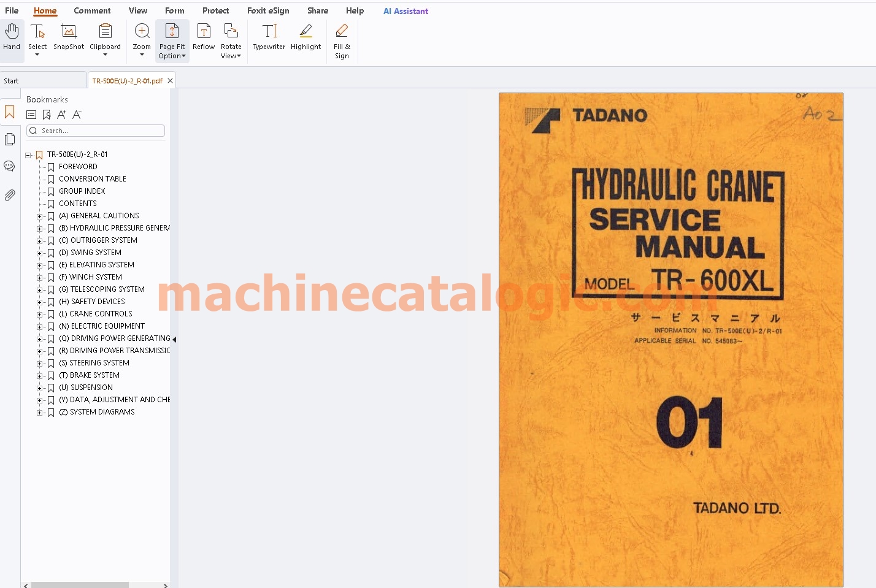The width and height of the screenshot is (876, 588).
Task: Select (E) ELEVATING SYSTEM bookmark
Action: [x=96, y=265]
